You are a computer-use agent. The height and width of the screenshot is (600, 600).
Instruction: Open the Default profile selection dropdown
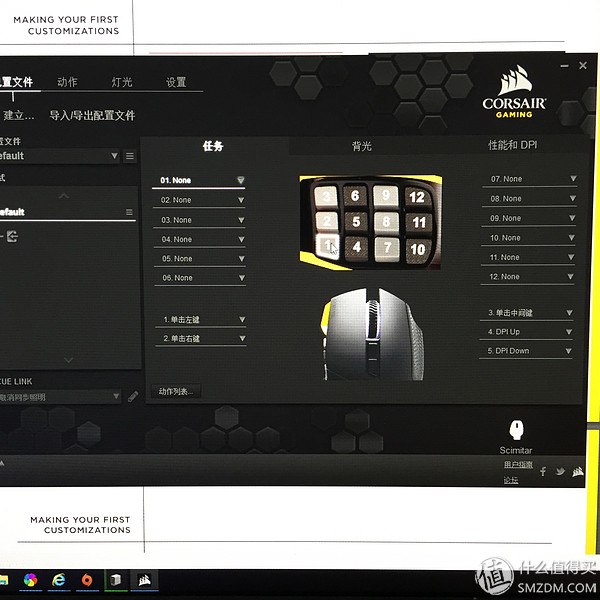pos(59,156)
